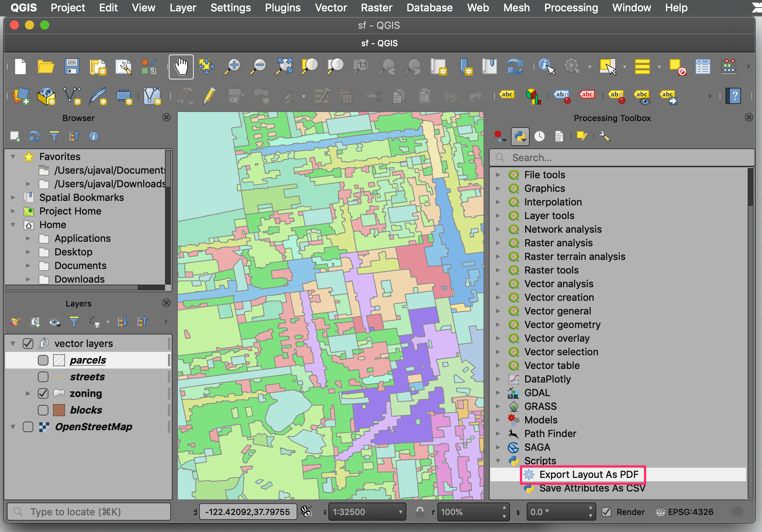Open Processing Toolbox options wrench icon
The image size is (762, 532).
(605, 136)
